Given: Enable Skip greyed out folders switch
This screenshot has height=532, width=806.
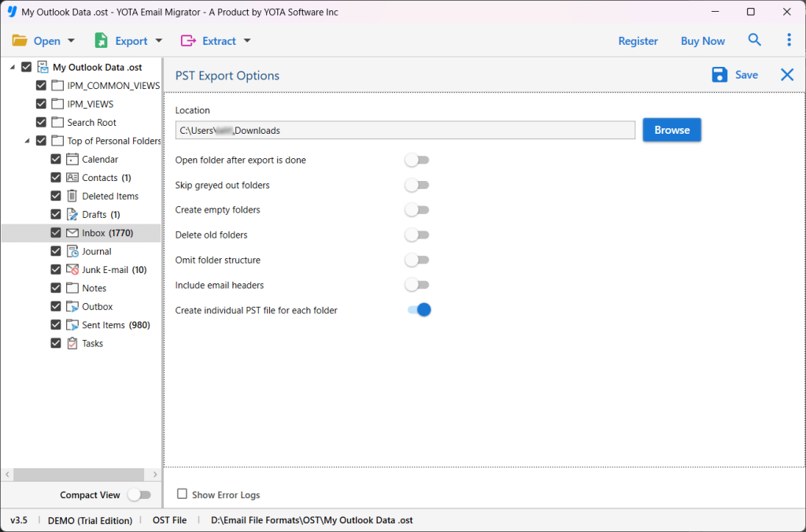Looking at the screenshot, I should pyautogui.click(x=417, y=185).
